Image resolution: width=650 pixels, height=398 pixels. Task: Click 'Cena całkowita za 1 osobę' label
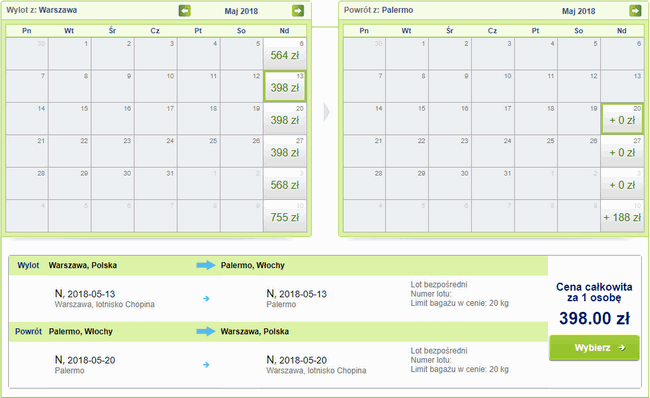(594, 292)
